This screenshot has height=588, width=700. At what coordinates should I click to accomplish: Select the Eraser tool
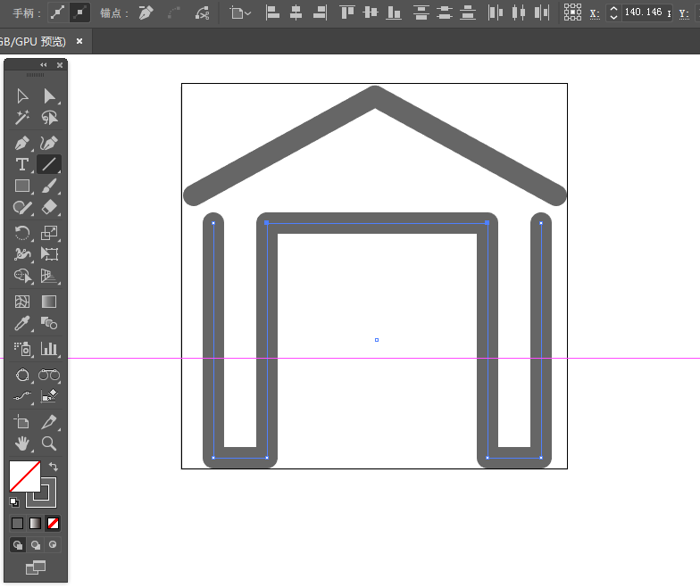click(x=49, y=208)
